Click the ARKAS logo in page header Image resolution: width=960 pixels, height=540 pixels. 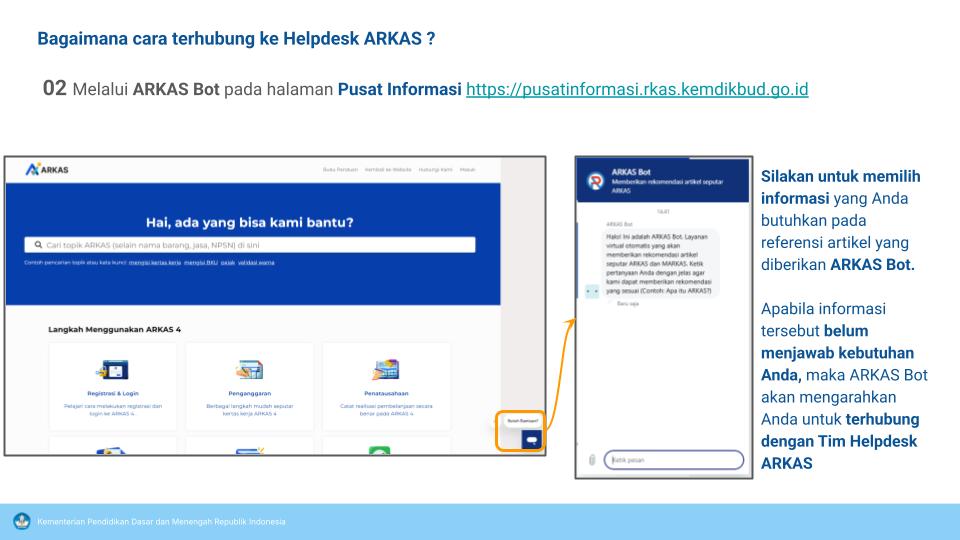pos(47,170)
